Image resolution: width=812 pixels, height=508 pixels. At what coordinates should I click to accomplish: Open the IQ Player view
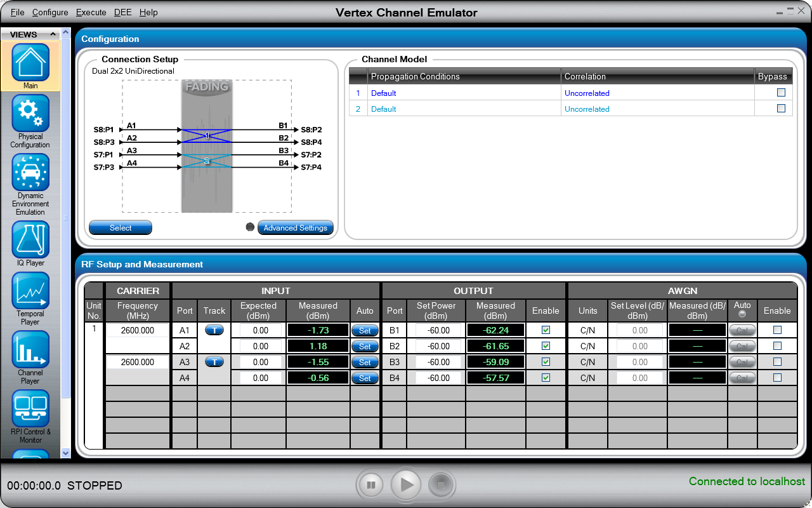point(30,239)
